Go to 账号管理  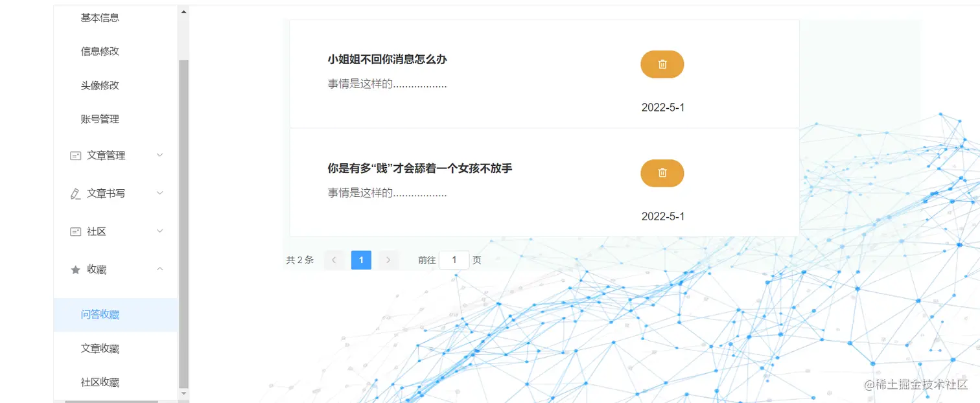click(99, 119)
